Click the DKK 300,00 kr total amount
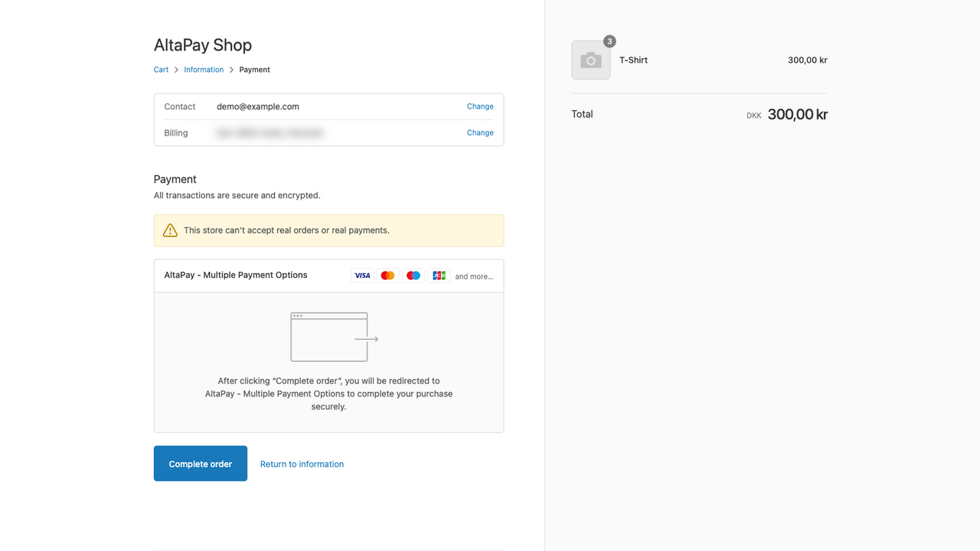The height and width of the screenshot is (551, 980). [x=787, y=115]
